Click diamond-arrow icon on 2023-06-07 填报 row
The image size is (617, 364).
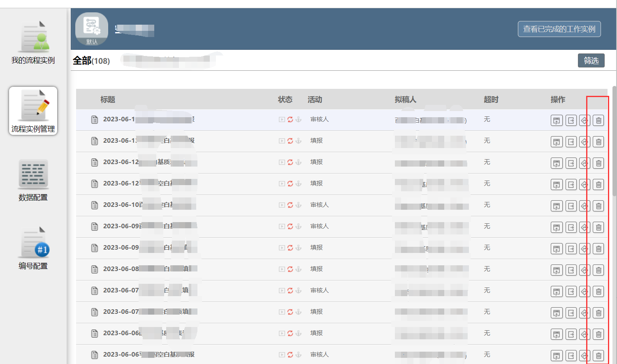tap(585, 313)
